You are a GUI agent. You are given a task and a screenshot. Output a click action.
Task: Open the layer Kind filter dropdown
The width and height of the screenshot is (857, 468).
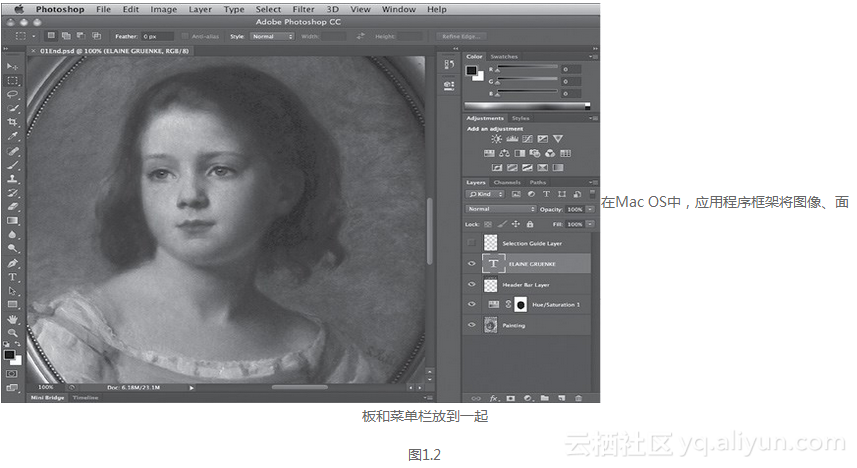point(485,194)
